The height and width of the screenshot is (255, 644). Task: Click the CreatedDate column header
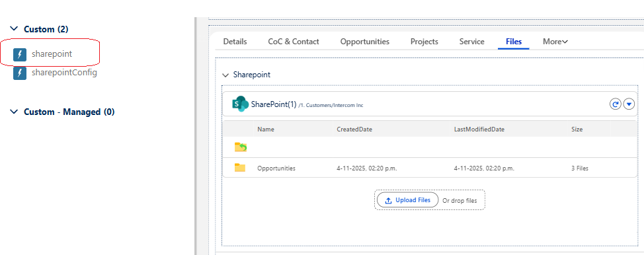coord(354,129)
